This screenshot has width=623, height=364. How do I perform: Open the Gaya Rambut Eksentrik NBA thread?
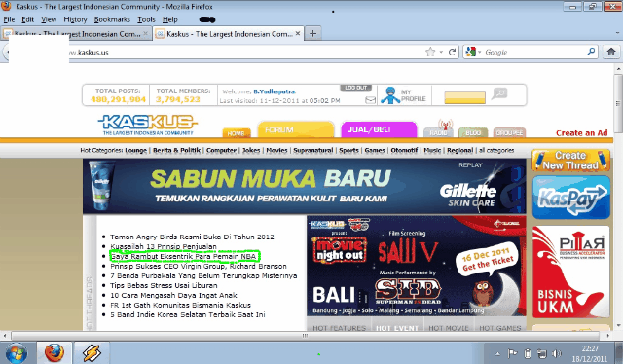coord(184,256)
